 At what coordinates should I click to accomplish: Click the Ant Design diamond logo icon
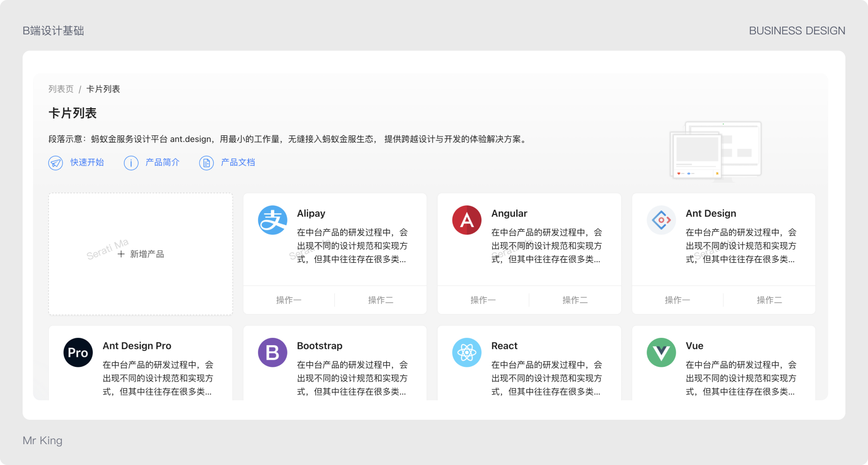pos(661,220)
